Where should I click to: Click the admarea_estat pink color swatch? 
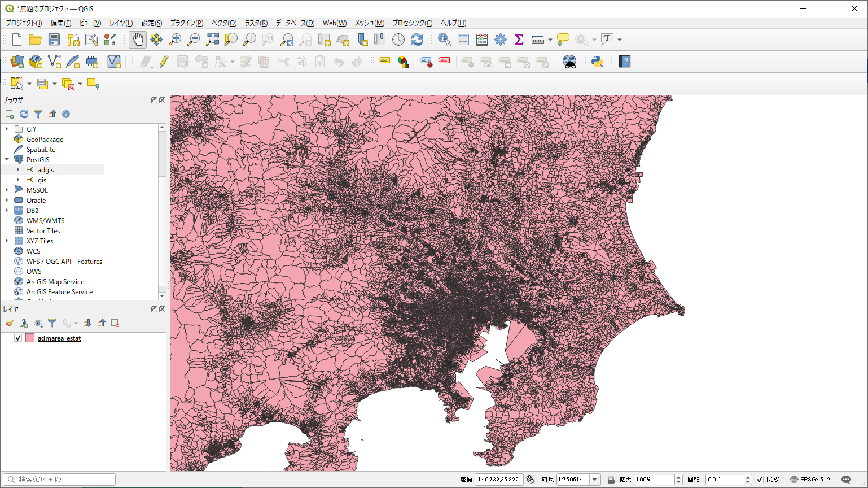click(x=30, y=338)
